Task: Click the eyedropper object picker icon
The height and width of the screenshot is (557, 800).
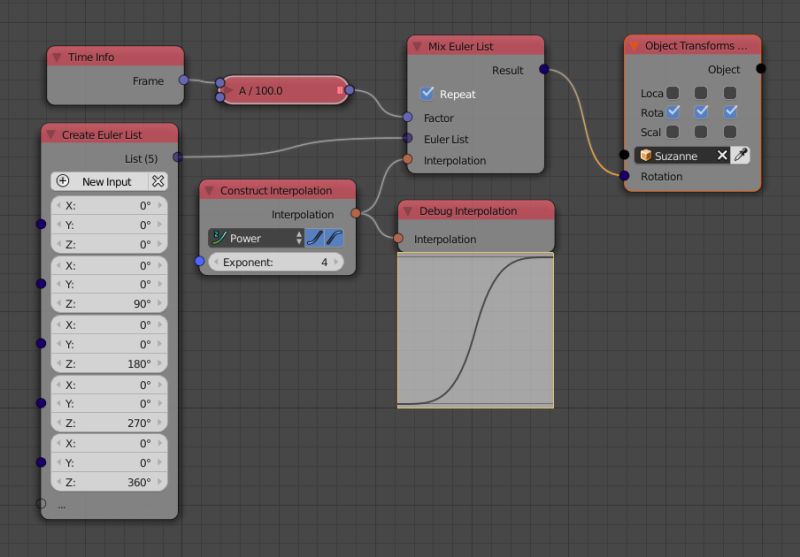Action: (740, 155)
